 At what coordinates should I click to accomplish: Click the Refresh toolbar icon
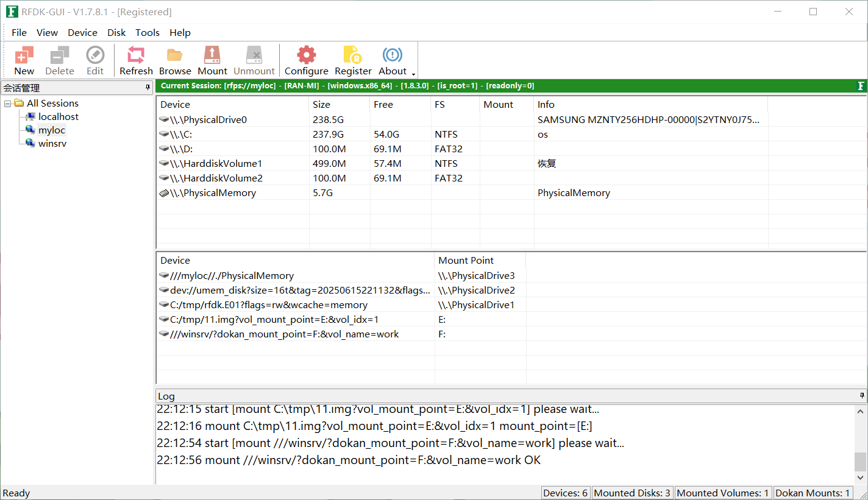click(x=136, y=60)
